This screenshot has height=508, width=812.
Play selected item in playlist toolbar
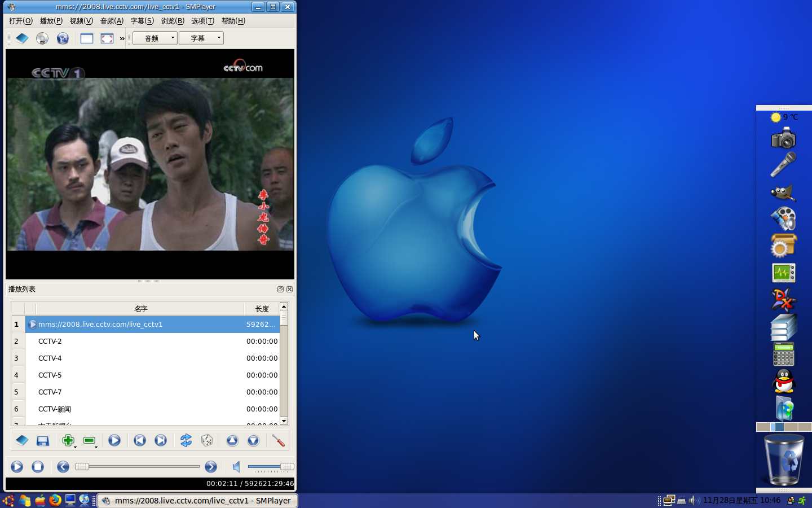click(114, 440)
